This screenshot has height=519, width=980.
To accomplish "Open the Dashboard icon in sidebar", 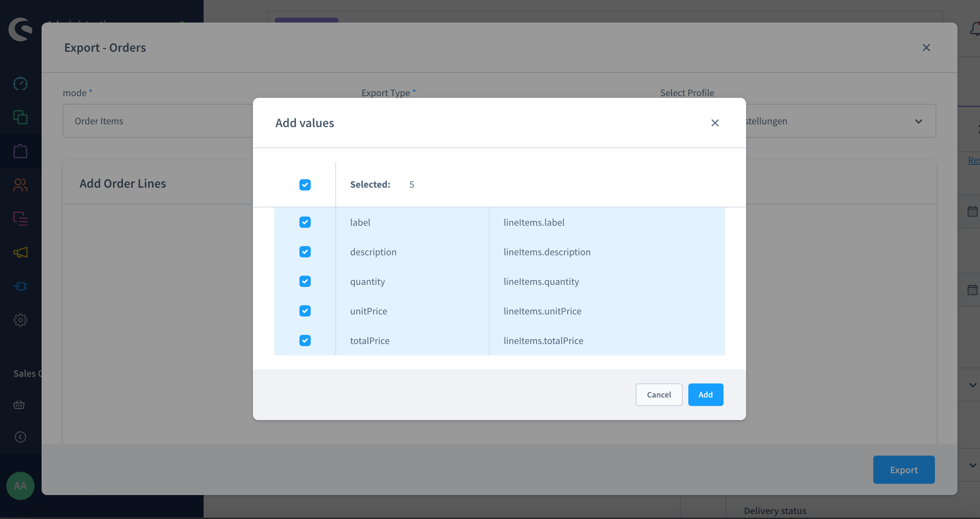I will coord(20,84).
